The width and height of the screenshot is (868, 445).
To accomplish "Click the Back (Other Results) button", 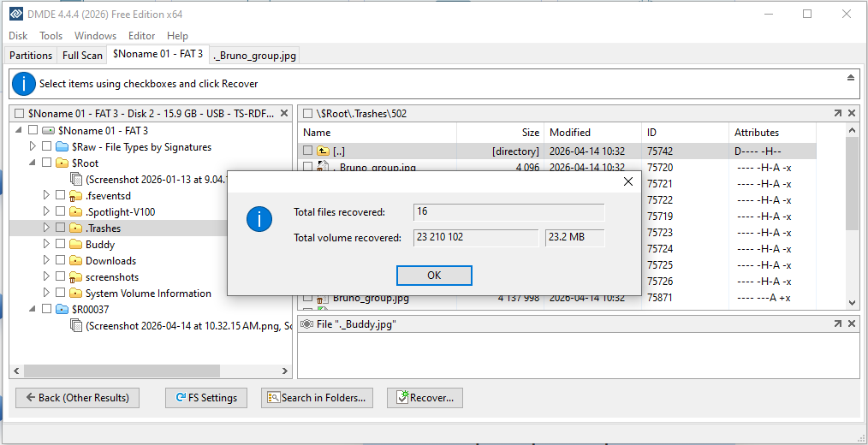I will [78, 397].
